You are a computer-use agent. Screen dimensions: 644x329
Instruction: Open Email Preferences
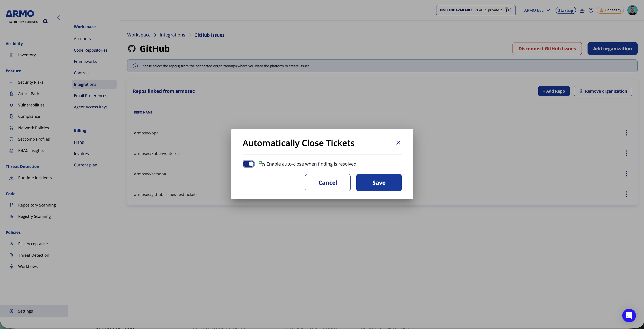pyautogui.click(x=91, y=95)
